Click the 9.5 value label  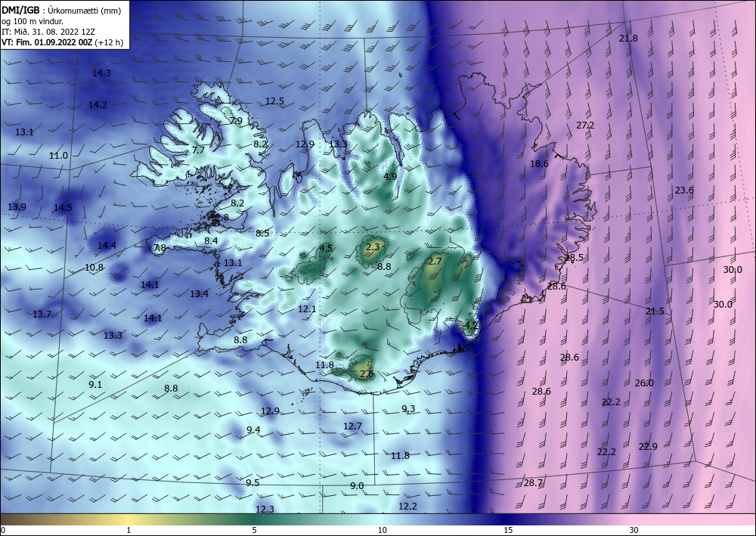coord(253,483)
